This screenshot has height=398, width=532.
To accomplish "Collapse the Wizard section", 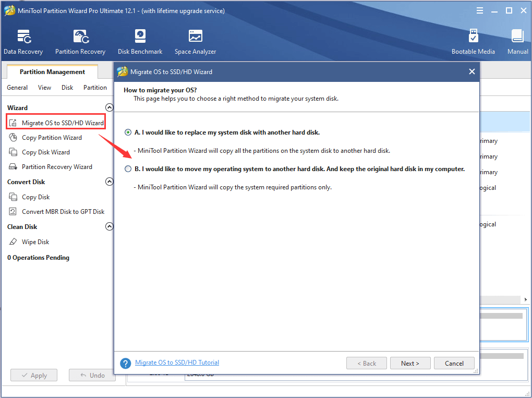I will click(x=109, y=107).
